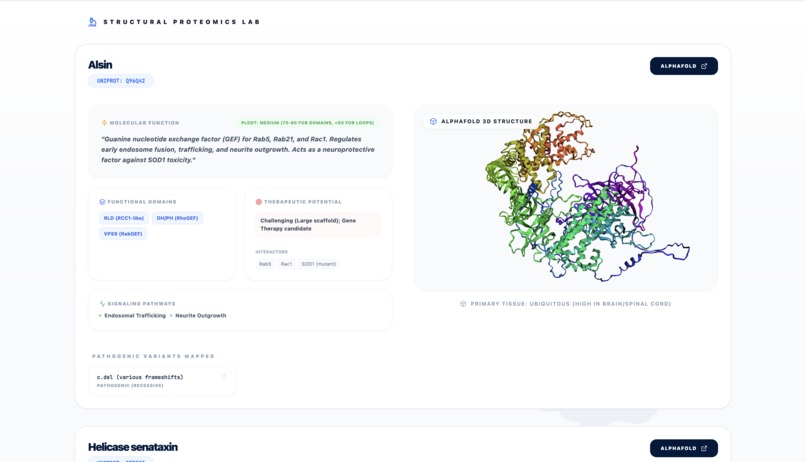Open external link icon on c.del variant card

click(x=224, y=376)
